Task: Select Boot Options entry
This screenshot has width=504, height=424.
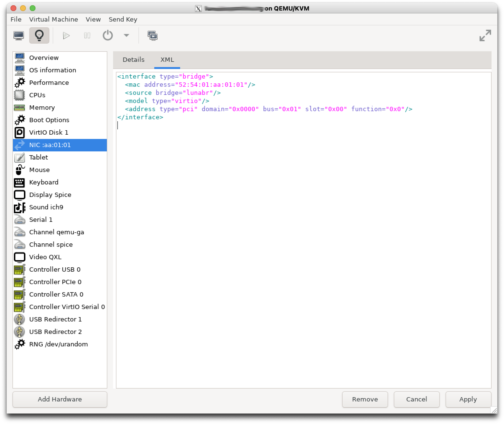Action: click(60, 120)
